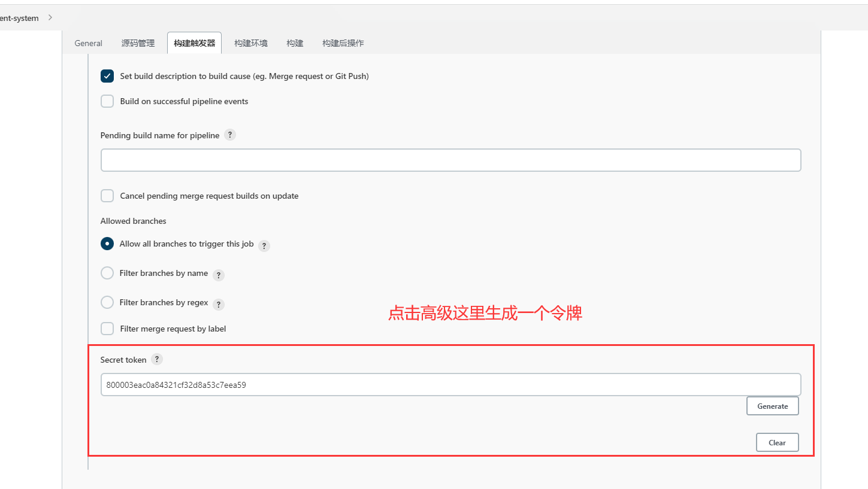
Task: Check Cancel pending merge request builds on update
Action: click(107, 196)
